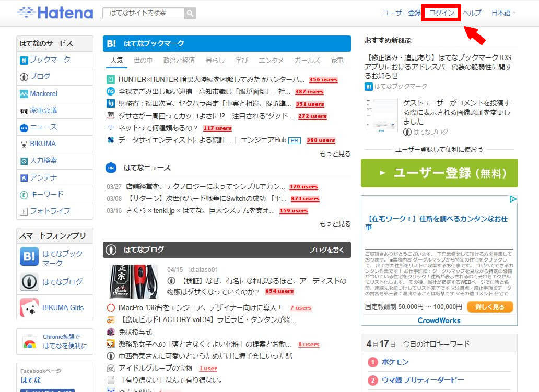Click the 380 users count
The height and width of the screenshot is (392, 539).
[321, 140]
